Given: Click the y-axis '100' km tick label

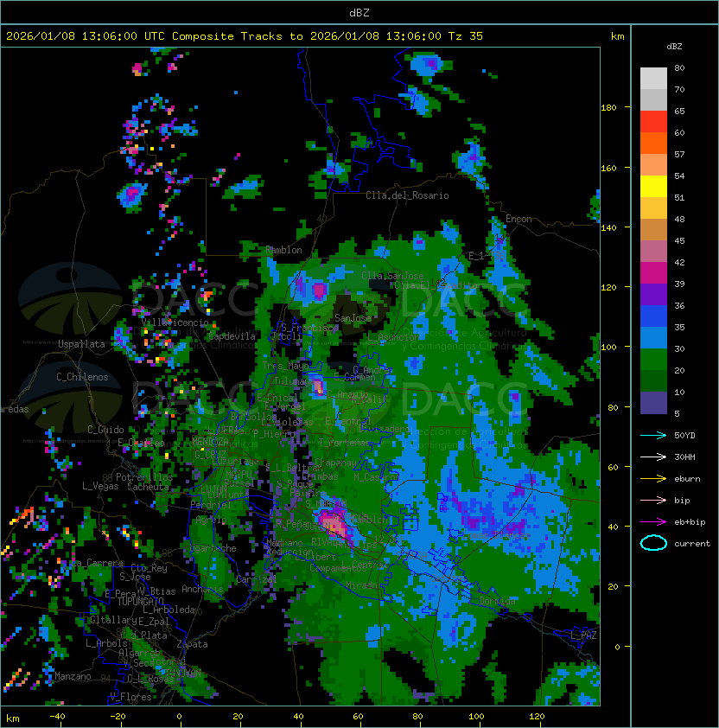Looking at the screenshot, I should (608, 347).
